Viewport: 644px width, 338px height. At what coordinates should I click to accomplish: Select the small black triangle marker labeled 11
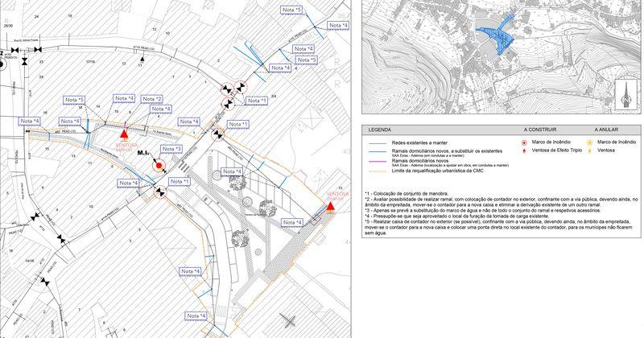tap(142, 60)
